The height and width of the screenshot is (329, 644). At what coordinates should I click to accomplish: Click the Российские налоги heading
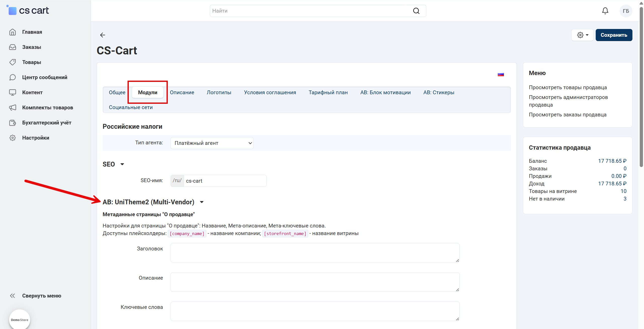click(x=132, y=126)
